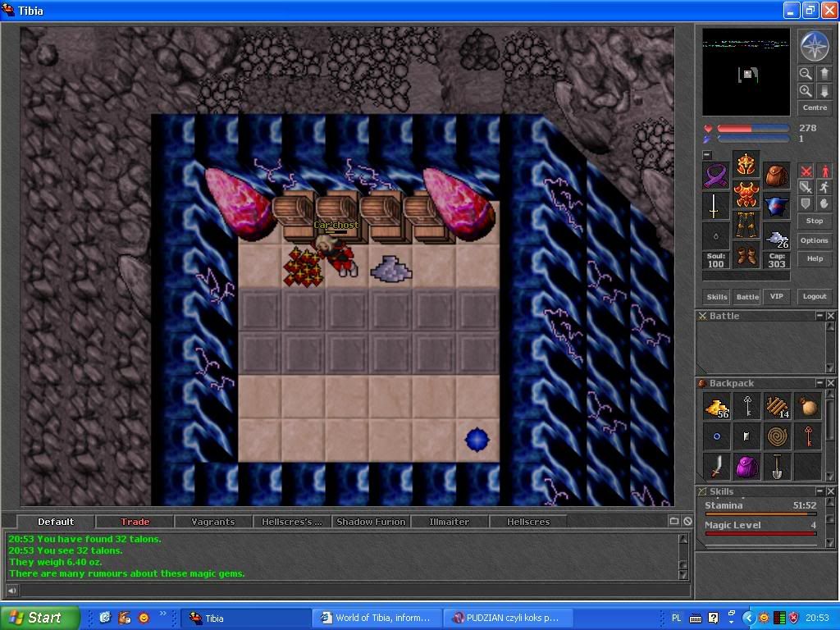840x630 pixels.
Task: Toggle the Battle window button
Action: [747, 297]
